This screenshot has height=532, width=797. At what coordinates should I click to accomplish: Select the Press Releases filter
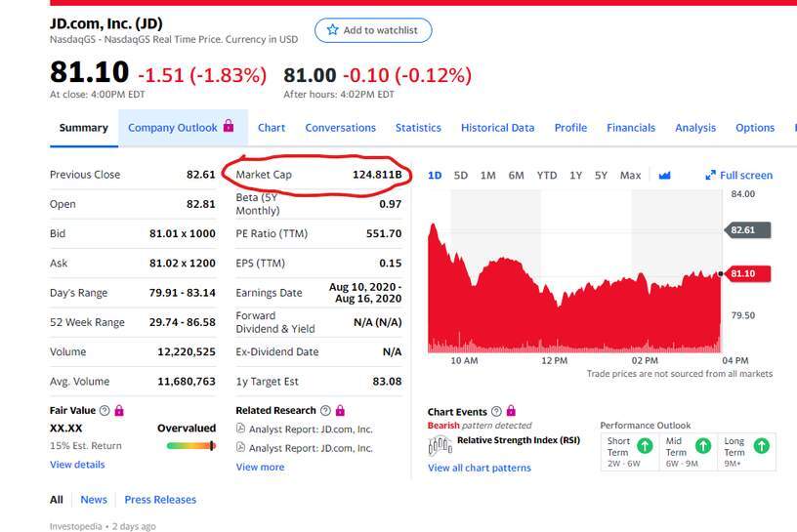[160, 500]
